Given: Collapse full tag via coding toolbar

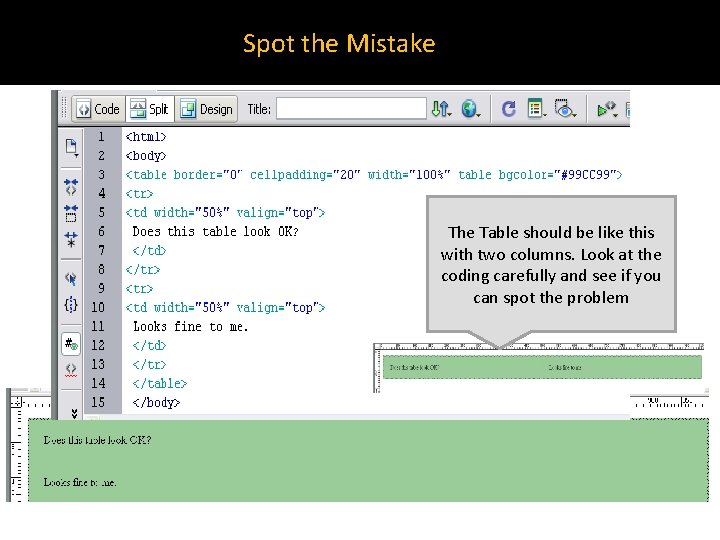Looking at the screenshot, I should pos(71,187).
